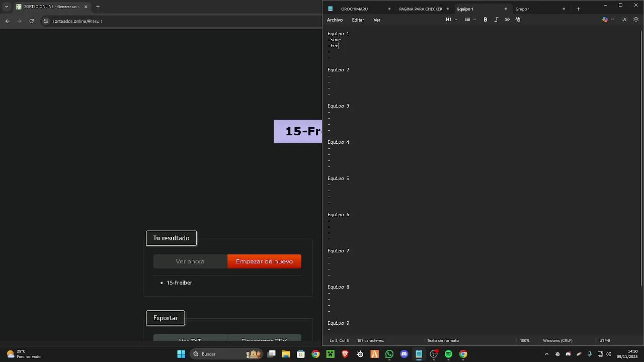Toggle italic formatting in Notepad

coord(496,20)
